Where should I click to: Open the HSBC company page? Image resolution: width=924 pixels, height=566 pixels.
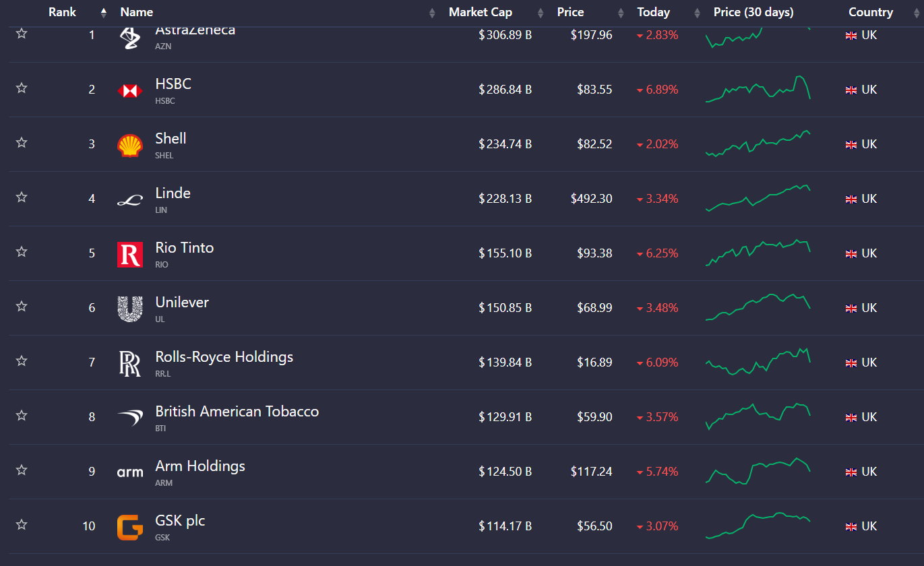[x=173, y=84]
